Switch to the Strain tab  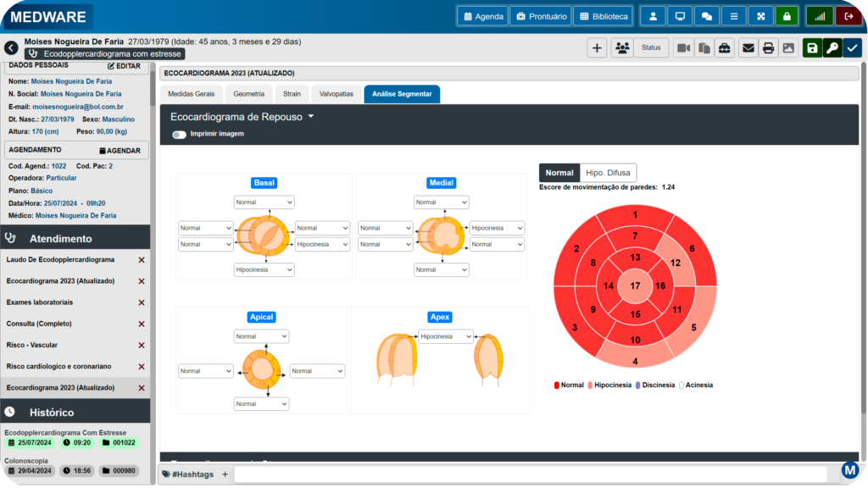click(x=292, y=94)
